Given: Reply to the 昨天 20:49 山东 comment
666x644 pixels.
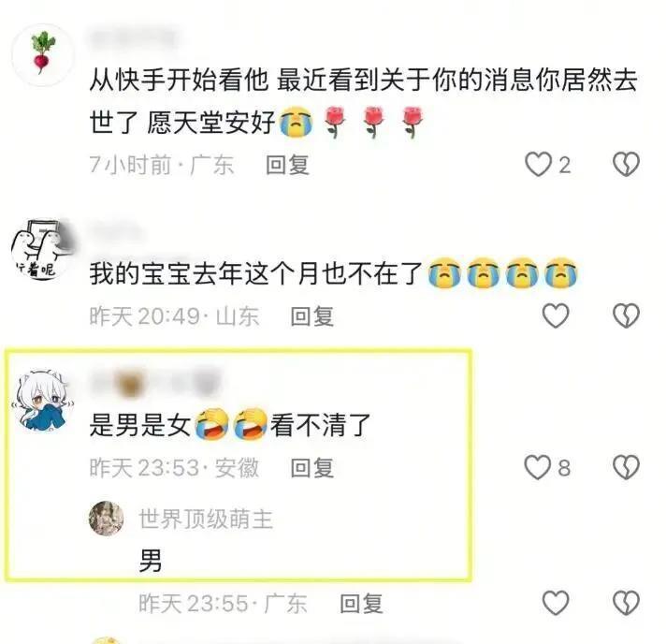Looking at the screenshot, I should 312,316.
